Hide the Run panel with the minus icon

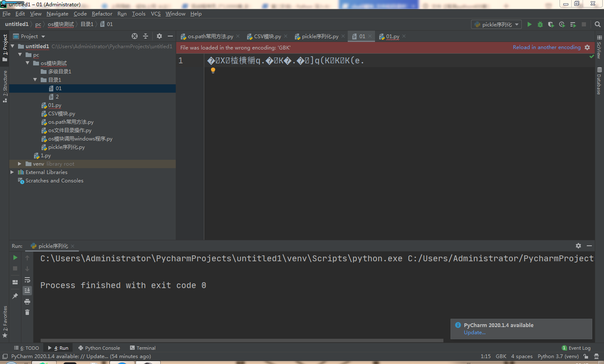pyautogui.click(x=589, y=246)
